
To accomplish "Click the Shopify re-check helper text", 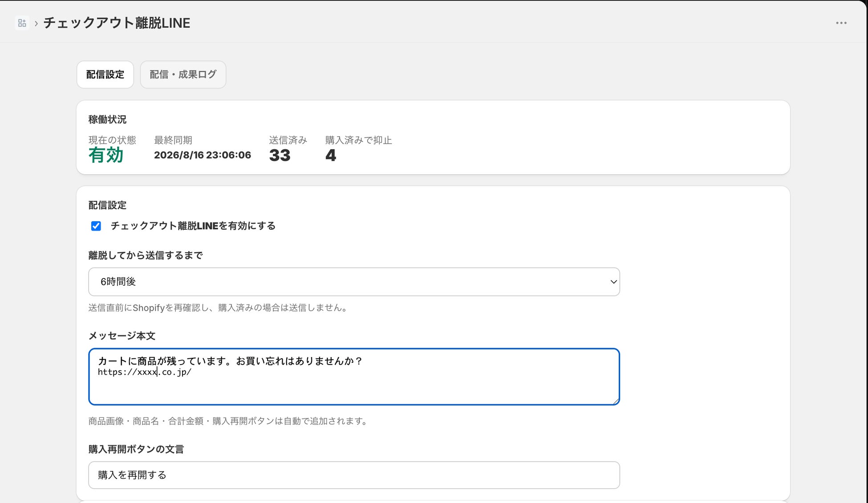I will coord(218,308).
